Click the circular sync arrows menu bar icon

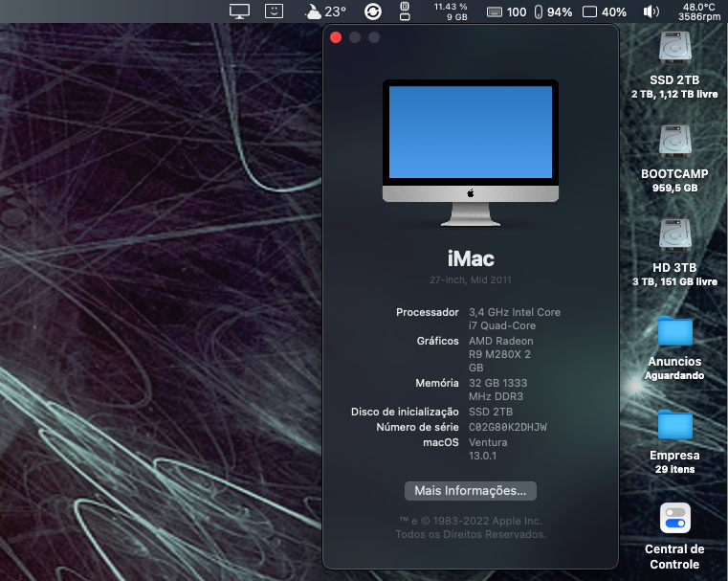pos(373,11)
